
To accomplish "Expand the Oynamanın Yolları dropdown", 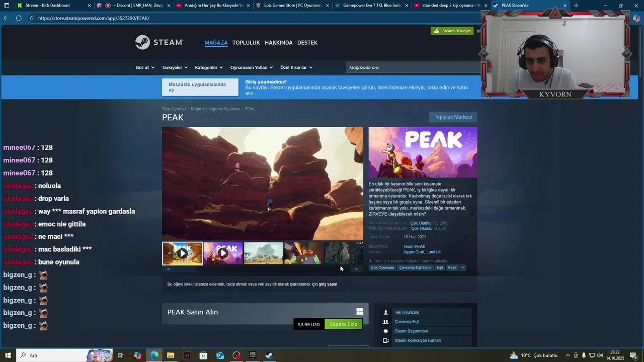I will coord(252,67).
